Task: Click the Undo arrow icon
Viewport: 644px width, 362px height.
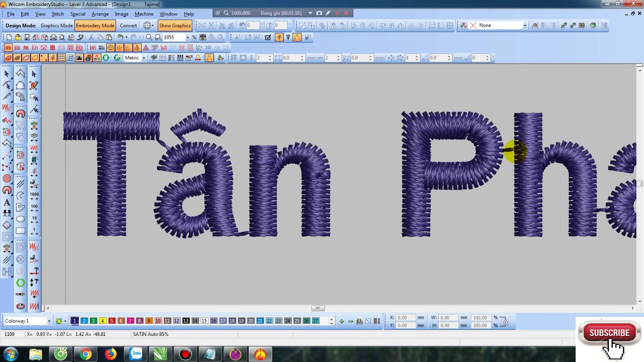Action: click(120, 37)
